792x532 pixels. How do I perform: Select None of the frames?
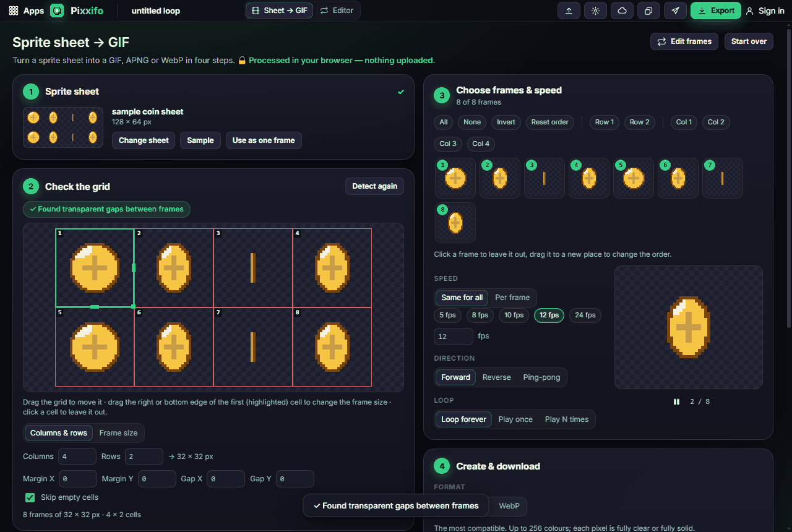[x=472, y=122]
